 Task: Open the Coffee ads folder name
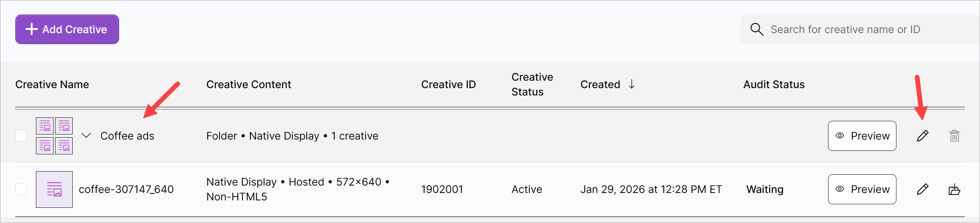[127, 136]
